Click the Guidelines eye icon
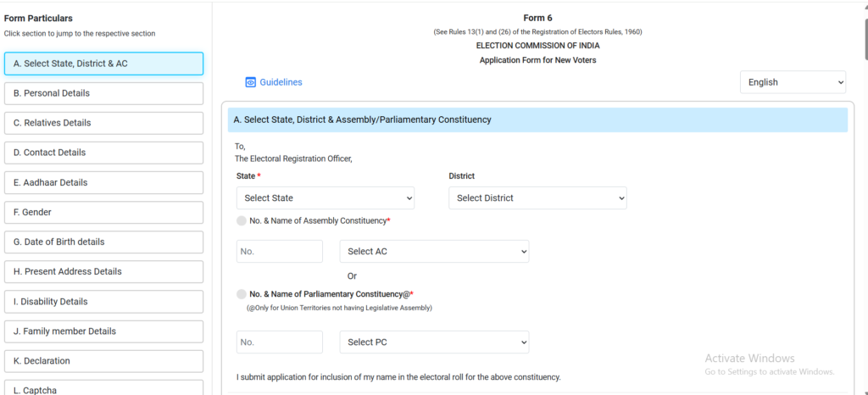Image resolution: width=868 pixels, height=395 pixels. [x=250, y=82]
